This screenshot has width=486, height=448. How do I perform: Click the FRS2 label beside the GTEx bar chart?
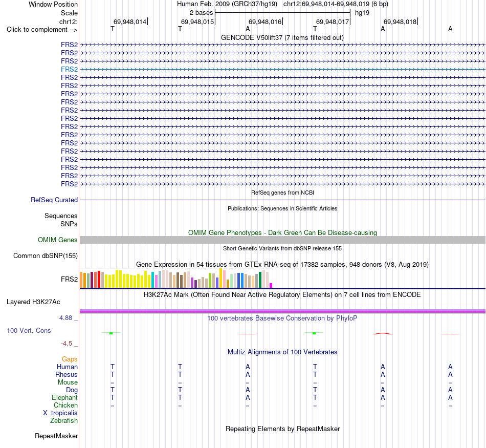(69, 279)
